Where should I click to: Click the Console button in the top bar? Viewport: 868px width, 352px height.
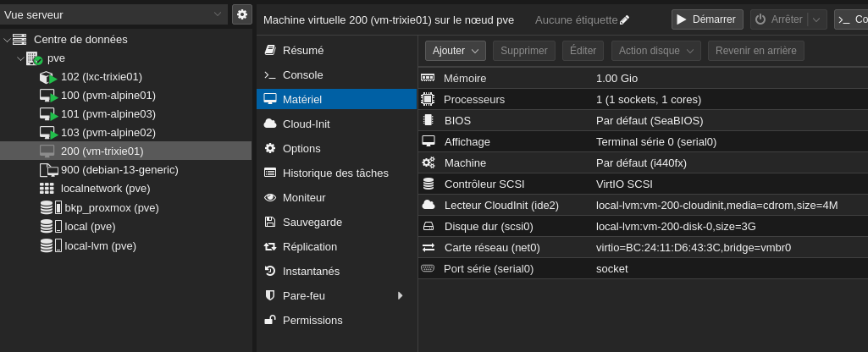[x=850, y=19]
